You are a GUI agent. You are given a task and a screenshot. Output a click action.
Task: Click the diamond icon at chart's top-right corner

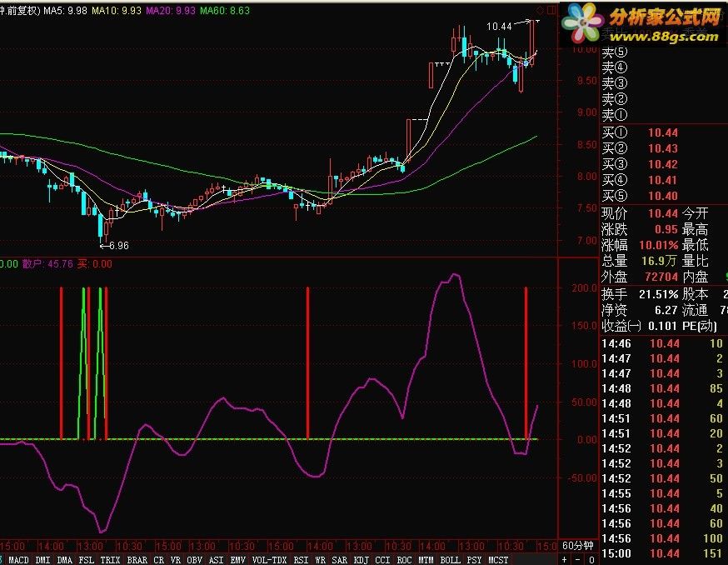tap(540, 9)
